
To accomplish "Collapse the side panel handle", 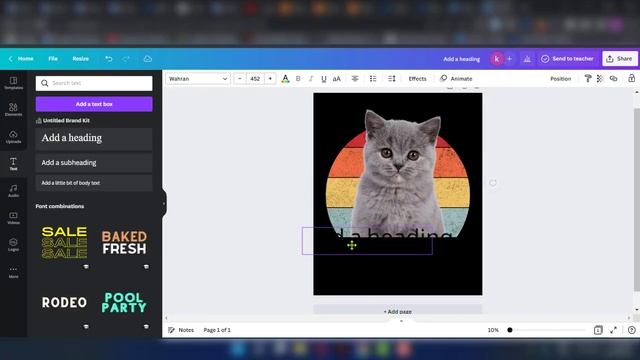I will pos(164,203).
